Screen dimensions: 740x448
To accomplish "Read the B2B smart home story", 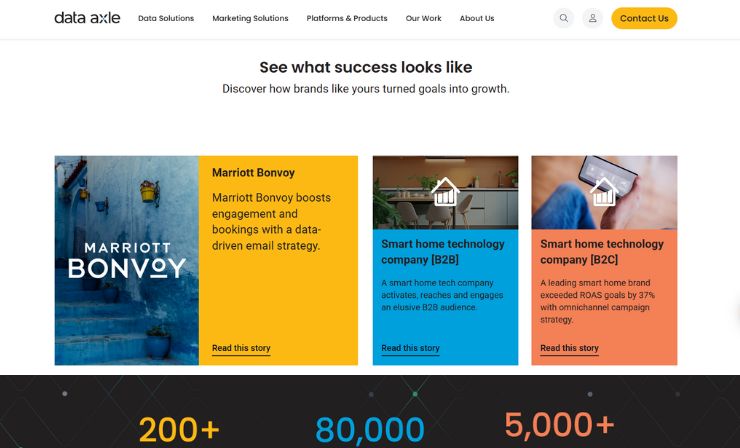I will tap(410, 348).
